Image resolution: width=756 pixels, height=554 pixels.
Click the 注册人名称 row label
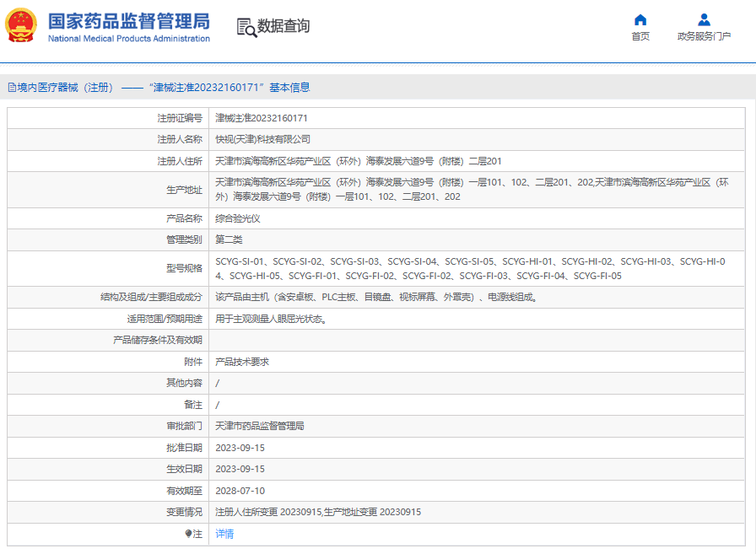coord(180,139)
